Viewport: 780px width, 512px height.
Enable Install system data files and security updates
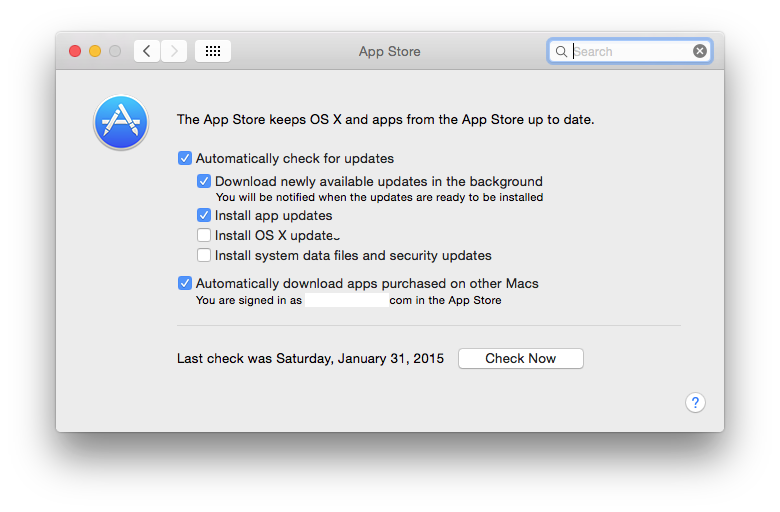coord(204,255)
